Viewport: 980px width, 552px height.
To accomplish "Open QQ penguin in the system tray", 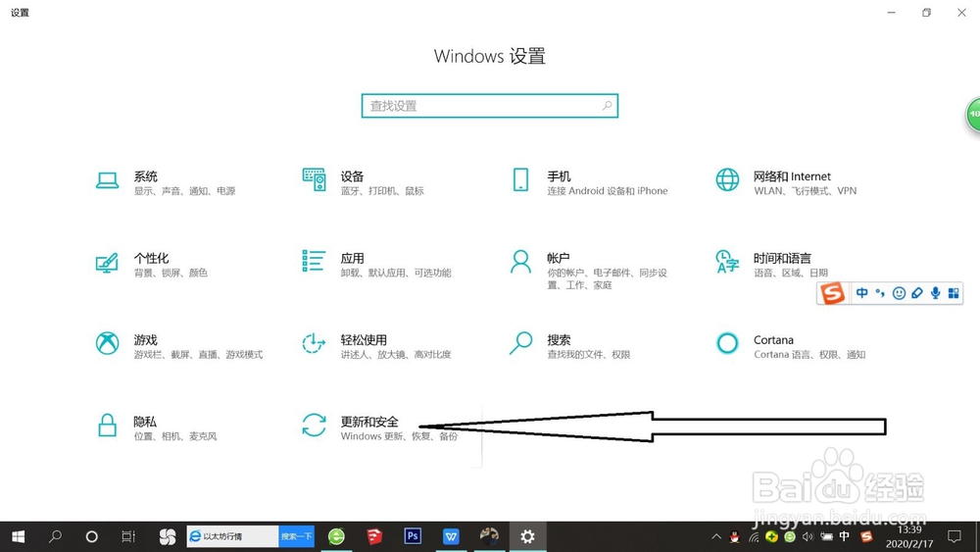I will (x=735, y=536).
